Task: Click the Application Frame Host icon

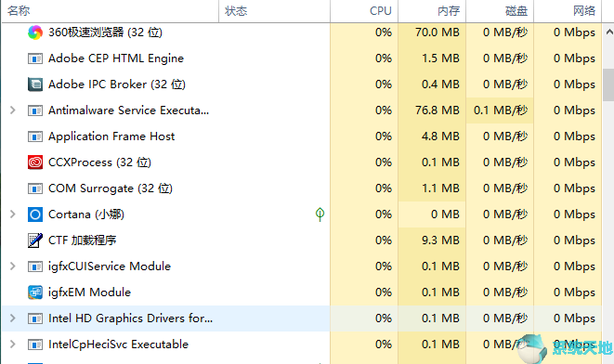Action: coord(35,136)
